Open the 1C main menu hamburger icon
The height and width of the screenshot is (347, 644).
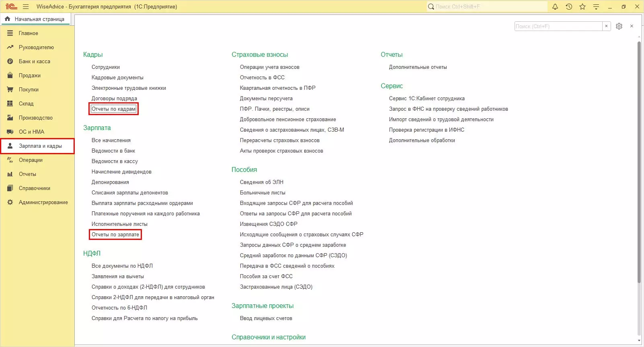point(26,6)
